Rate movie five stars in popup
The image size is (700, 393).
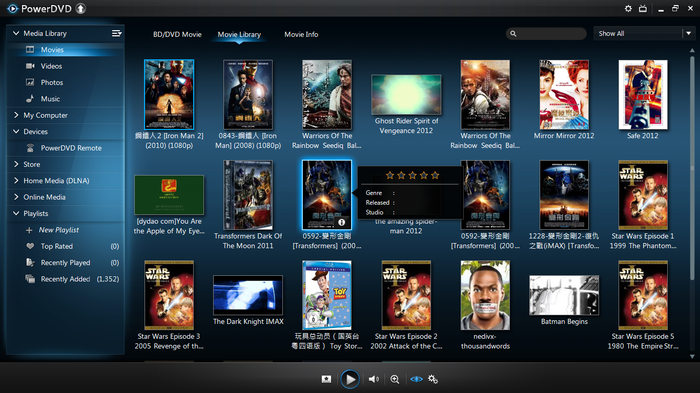click(x=435, y=176)
